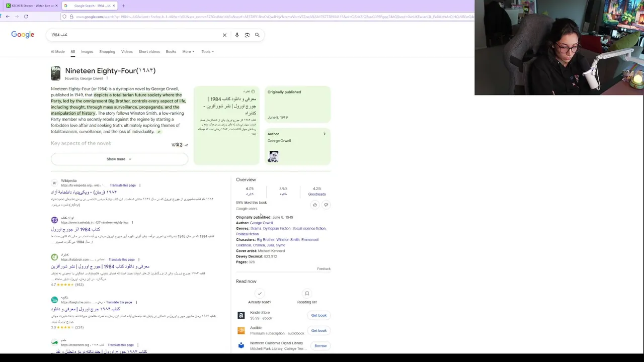Screen dimensions: 644x362
Task: Open the Tools dropdown
Action: pos(207,51)
